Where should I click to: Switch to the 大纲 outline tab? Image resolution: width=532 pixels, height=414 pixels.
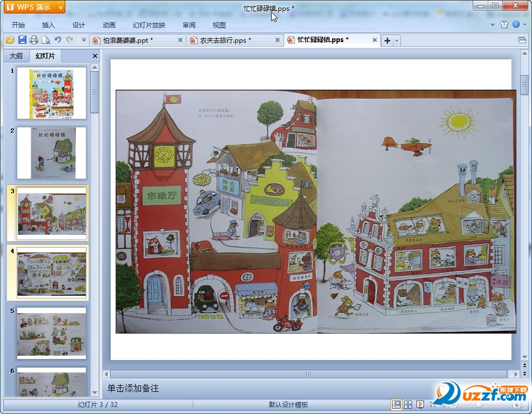point(16,56)
